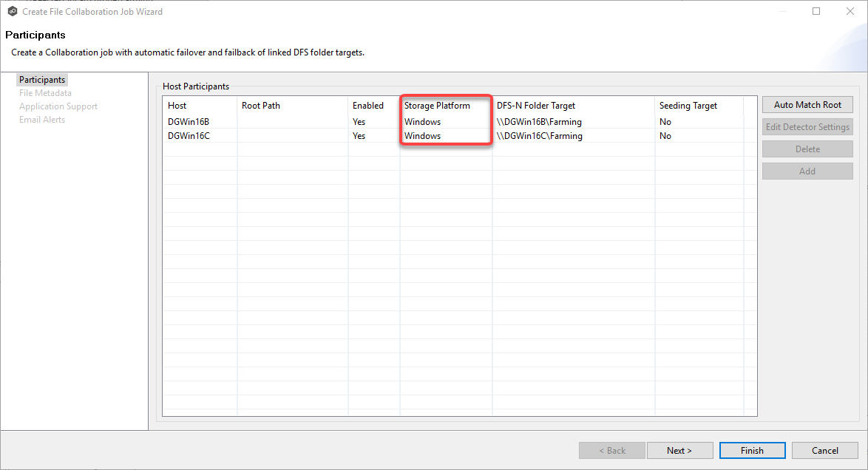The height and width of the screenshot is (470, 868).
Task: Click the Application Support sidebar entry
Action: pos(58,106)
